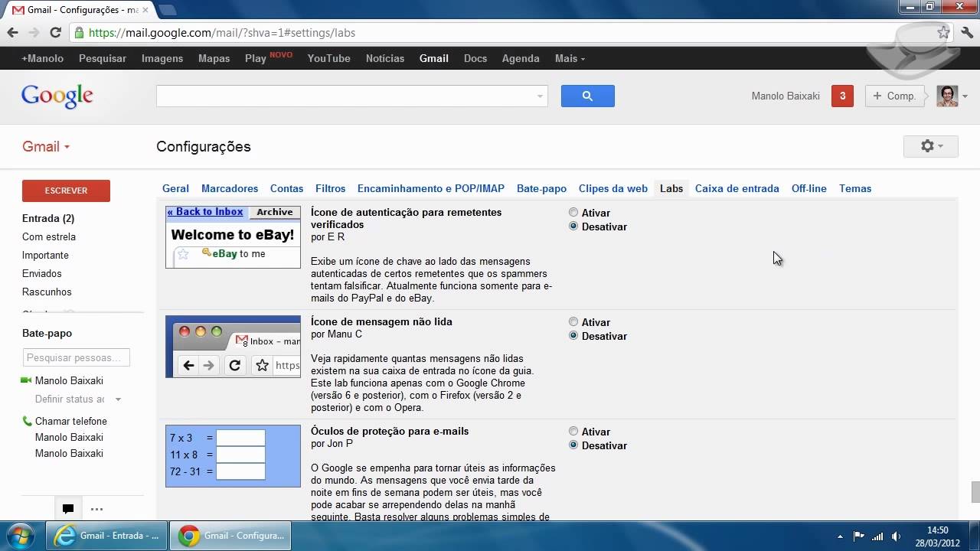This screenshot has height=551, width=980.
Task: Open Chrome wrench menu
Action: [967, 32]
